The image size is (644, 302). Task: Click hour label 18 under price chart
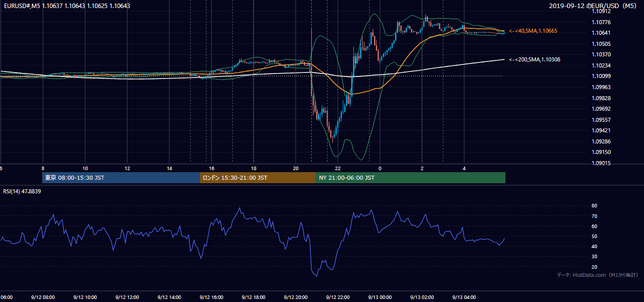tap(253, 168)
